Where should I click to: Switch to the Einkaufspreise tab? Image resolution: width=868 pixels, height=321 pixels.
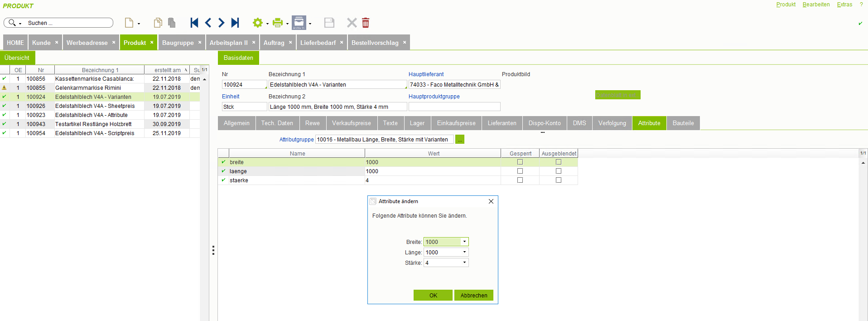(456, 123)
